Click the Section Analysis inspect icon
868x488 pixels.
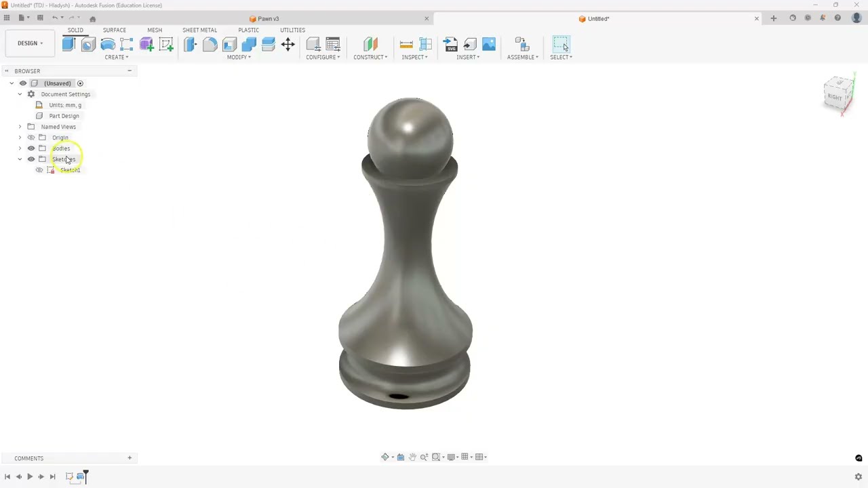pos(426,45)
